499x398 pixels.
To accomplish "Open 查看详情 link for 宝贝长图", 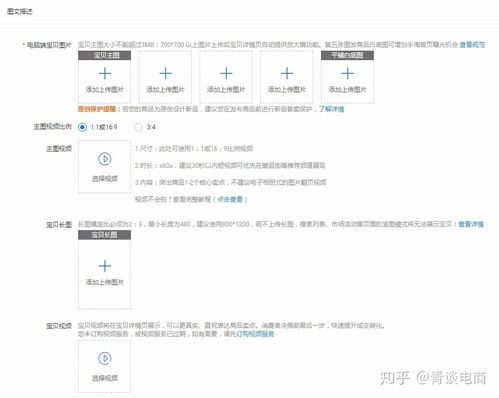I will coord(471,224).
